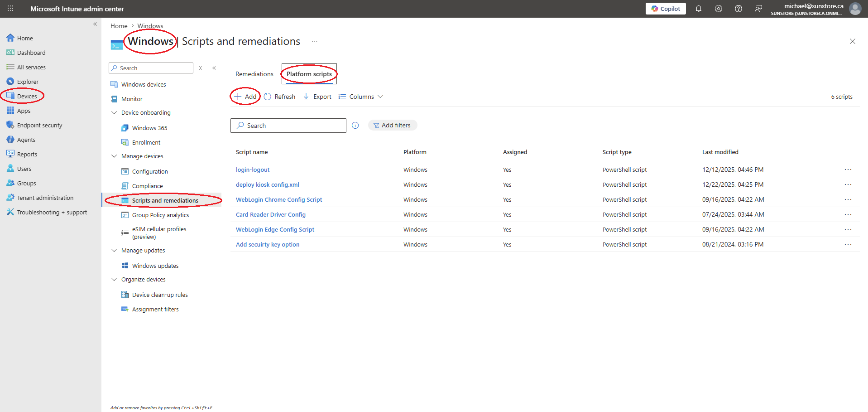Open Copilot from the header

tap(666, 9)
